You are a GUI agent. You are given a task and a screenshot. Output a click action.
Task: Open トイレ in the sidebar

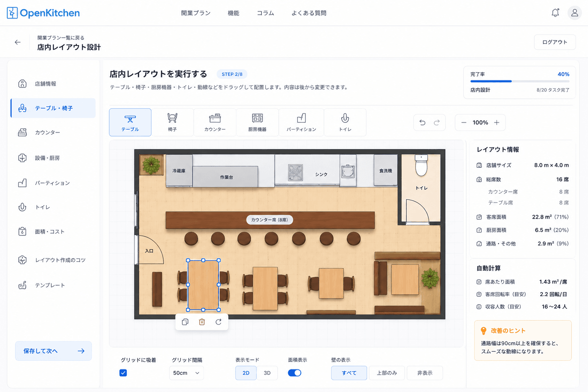pos(53,207)
